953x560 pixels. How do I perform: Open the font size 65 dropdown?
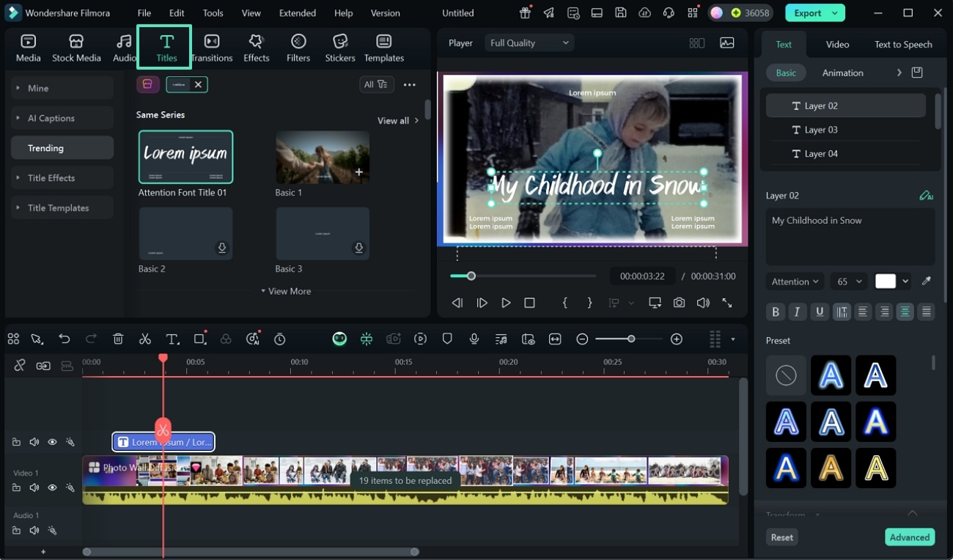click(x=850, y=281)
